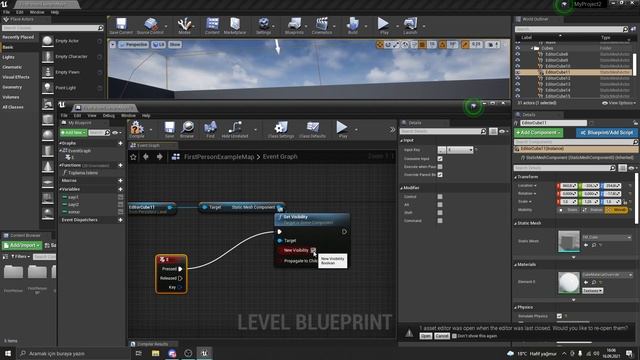Click Browse in Blueprint editor toolbar
Screen dimensions: 640x360
tap(187, 130)
